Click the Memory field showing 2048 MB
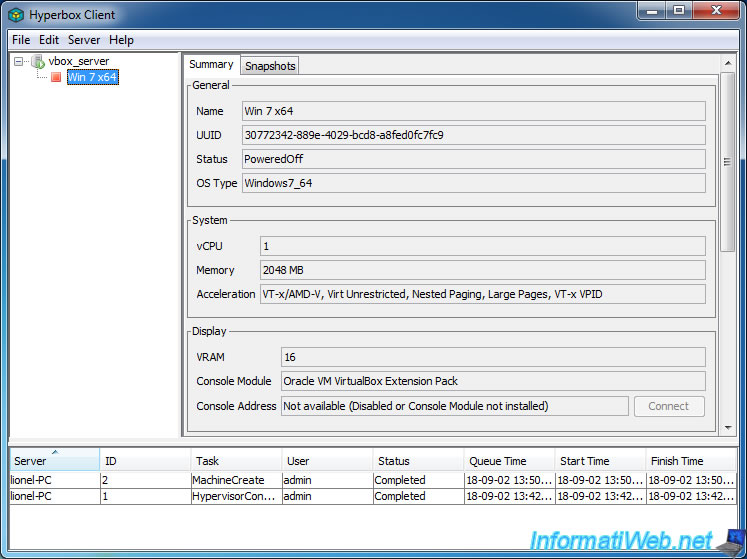The height and width of the screenshot is (559, 747). 483,270
